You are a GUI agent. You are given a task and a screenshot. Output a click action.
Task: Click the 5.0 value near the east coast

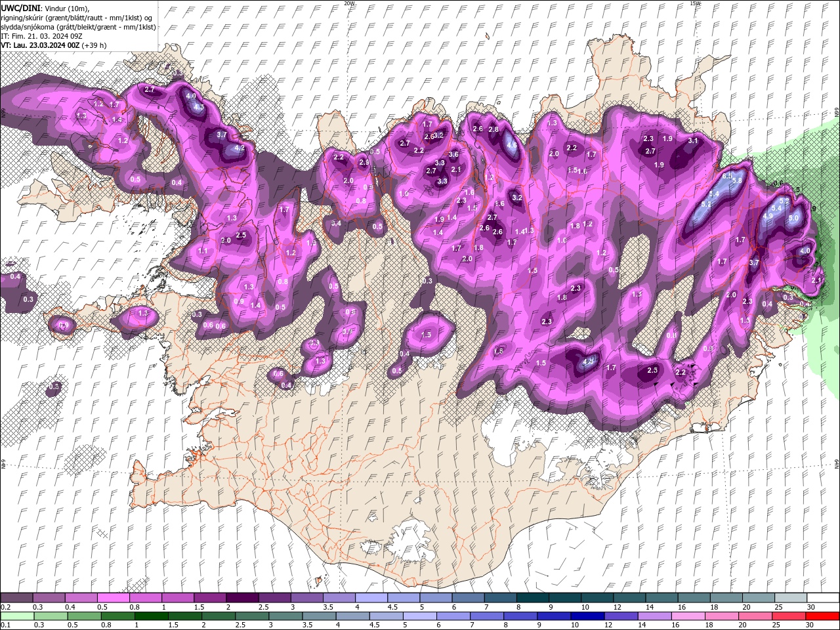(x=793, y=218)
